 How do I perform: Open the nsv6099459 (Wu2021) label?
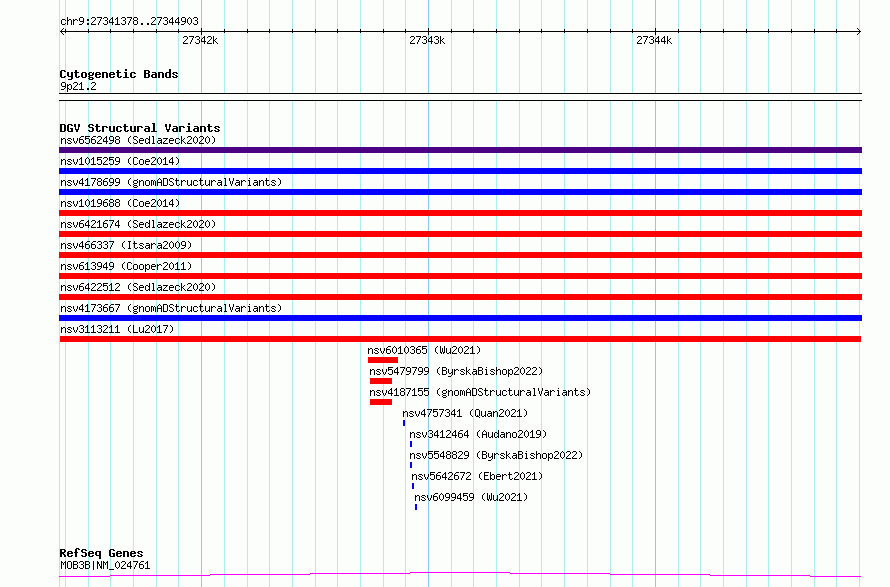click(471, 497)
